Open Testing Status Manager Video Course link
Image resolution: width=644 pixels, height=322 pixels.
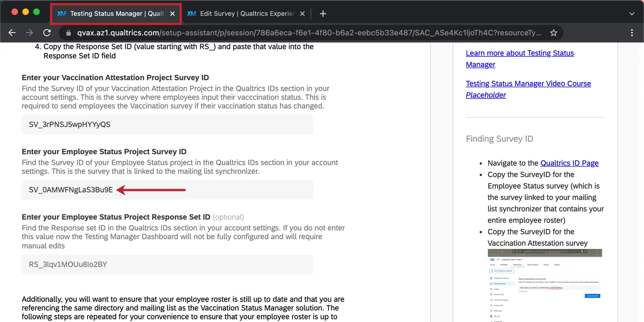pos(528,84)
